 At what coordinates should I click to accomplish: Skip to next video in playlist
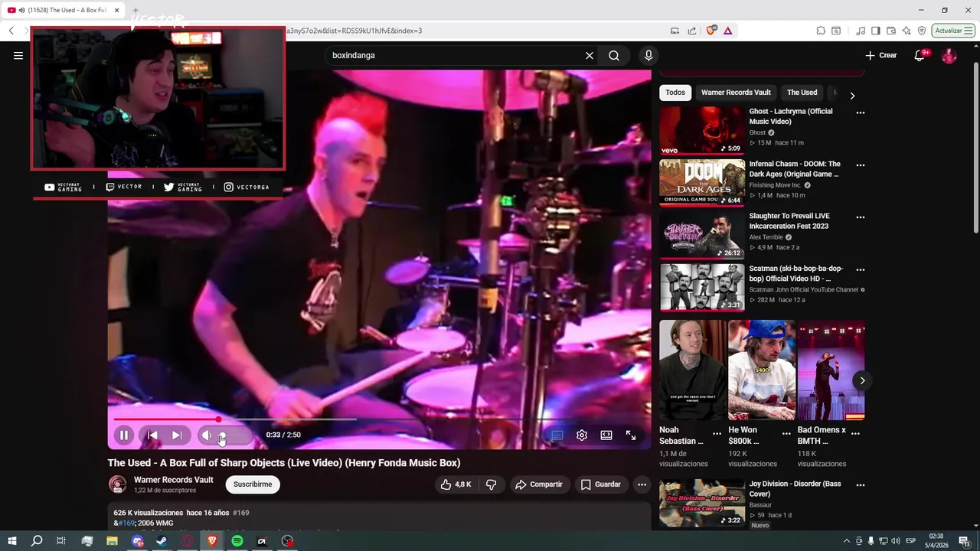click(x=177, y=435)
